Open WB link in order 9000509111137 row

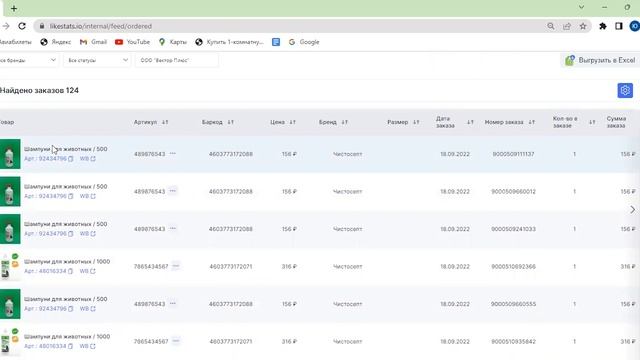87,159
